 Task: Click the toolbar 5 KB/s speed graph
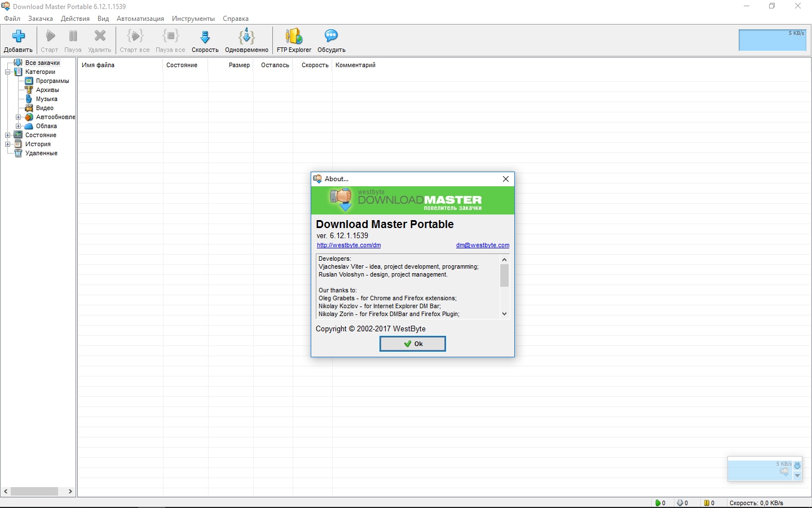[x=773, y=40]
